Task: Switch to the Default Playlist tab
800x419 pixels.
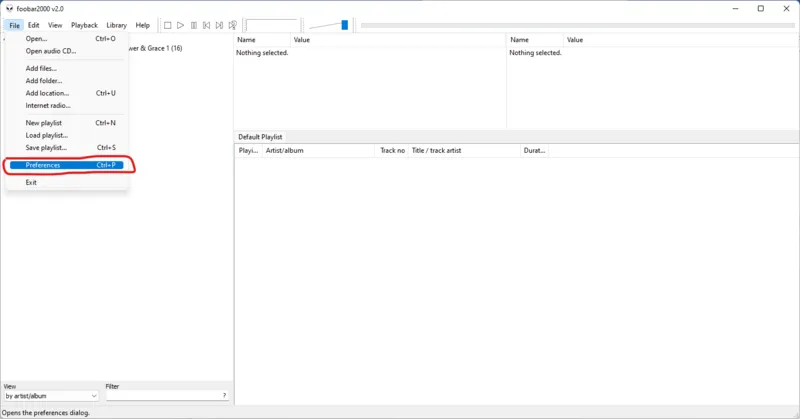Action: 260,137
